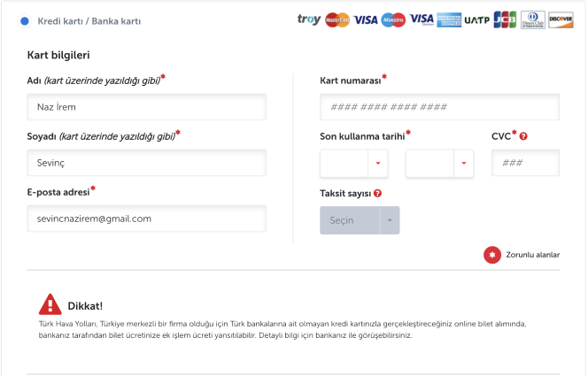Click the UATP card logo

coord(476,19)
